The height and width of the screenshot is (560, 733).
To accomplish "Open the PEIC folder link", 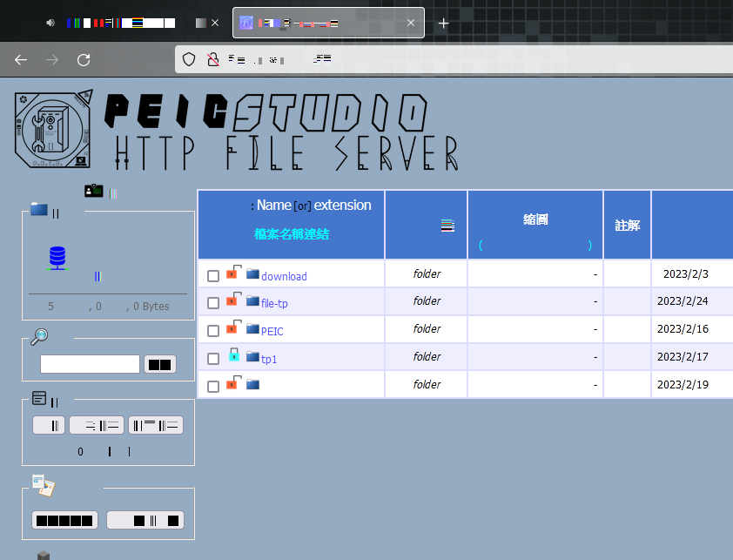I will coord(272,331).
